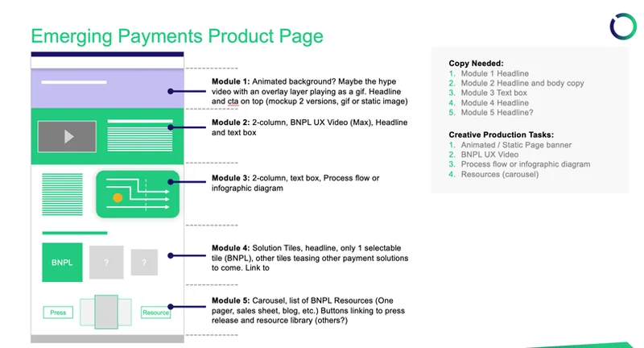Viewport: 644px width, 348px height.
Task: Click the underlined word 'cta' in Module 1
Action: pos(233,101)
